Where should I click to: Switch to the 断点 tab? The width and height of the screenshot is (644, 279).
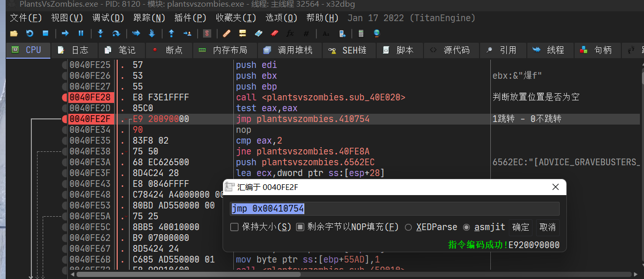click(x=169, y=50)
